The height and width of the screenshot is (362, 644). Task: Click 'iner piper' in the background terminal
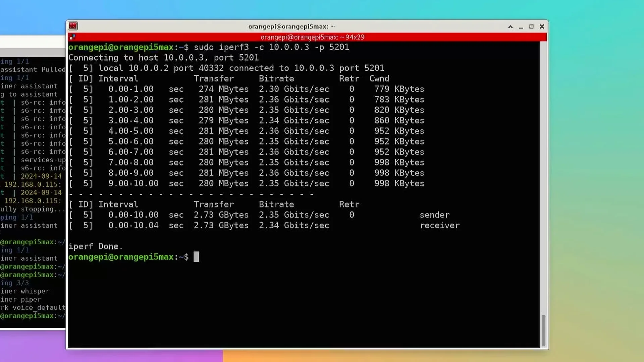[x=21, y=299]
